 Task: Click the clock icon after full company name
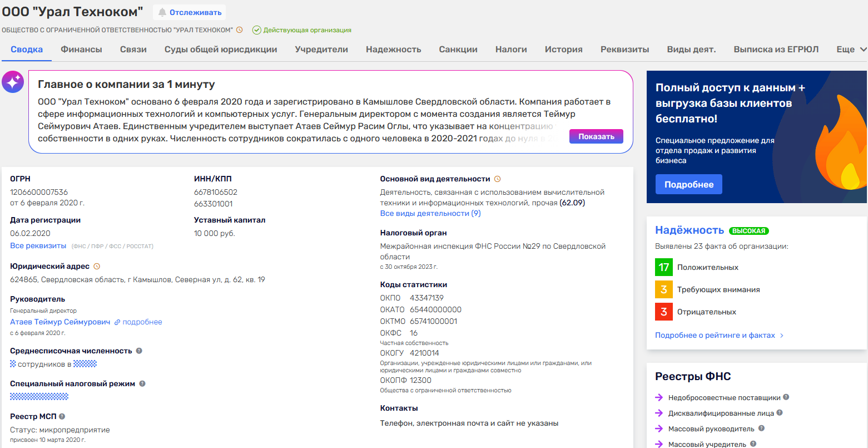coord(239,30)
